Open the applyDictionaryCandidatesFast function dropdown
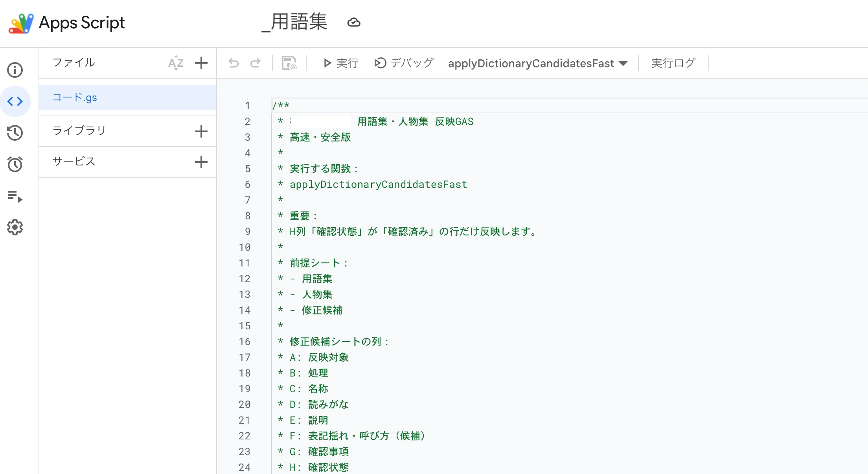The image size is (868, 474). click(538, 63)
